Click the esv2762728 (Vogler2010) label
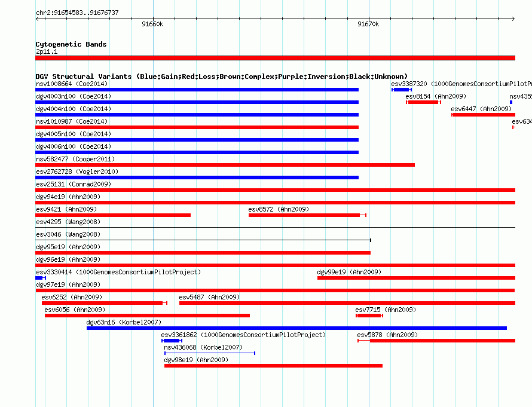Viewport: 532px width, 407px height. click(x=77, y=172)
